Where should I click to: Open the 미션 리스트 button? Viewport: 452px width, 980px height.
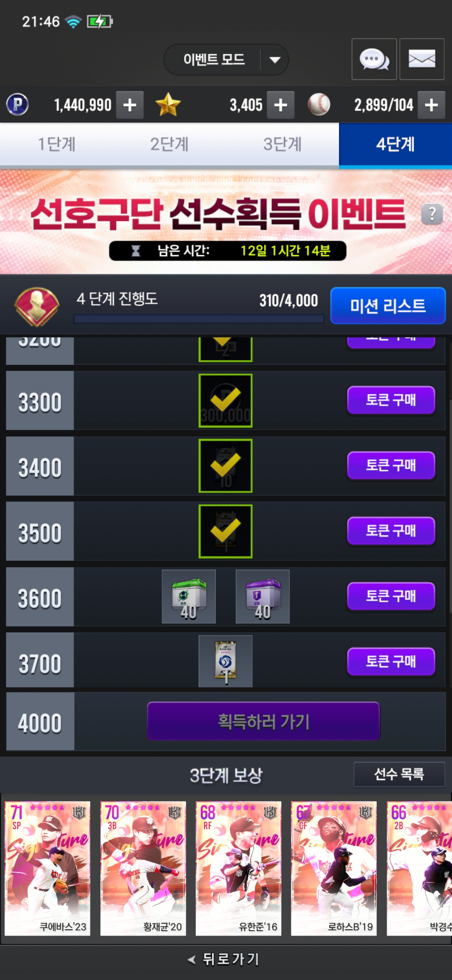pyautogui.click(x=388, y=306)
